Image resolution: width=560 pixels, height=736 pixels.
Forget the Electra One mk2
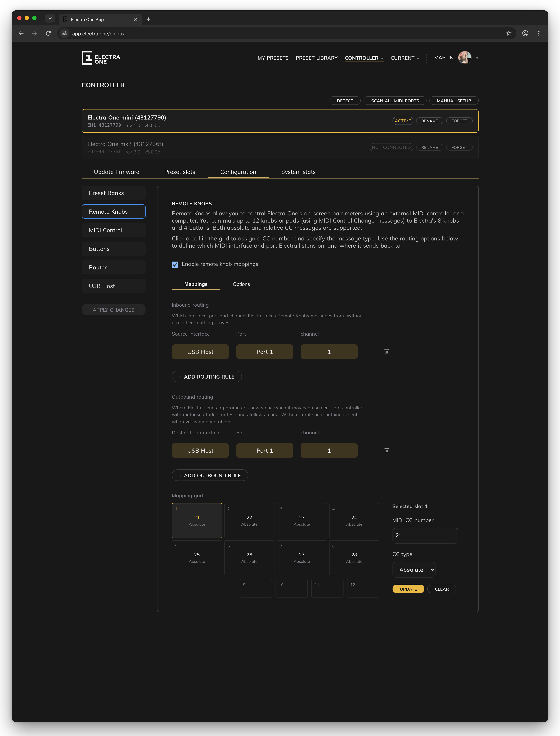click(459, 147)
